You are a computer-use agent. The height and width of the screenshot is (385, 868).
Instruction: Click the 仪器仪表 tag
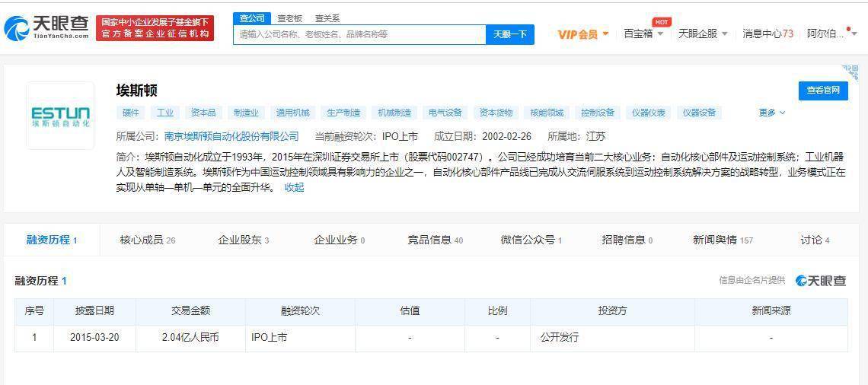pos(649,113)
